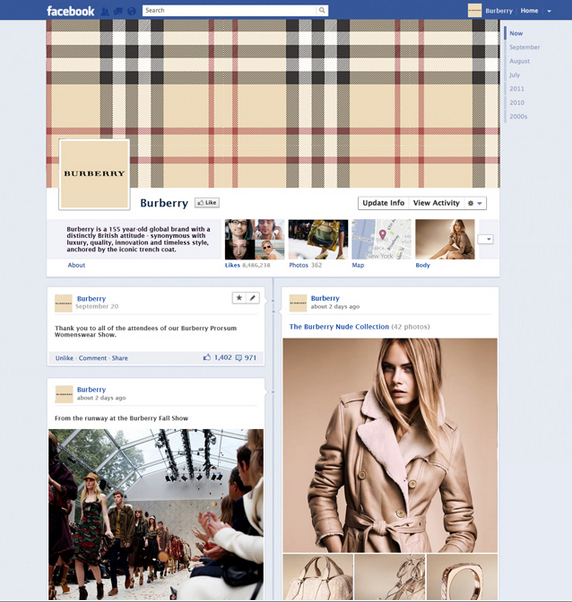
Task: Open the avatar on the Nude Collection post
Action: (298, 303)
